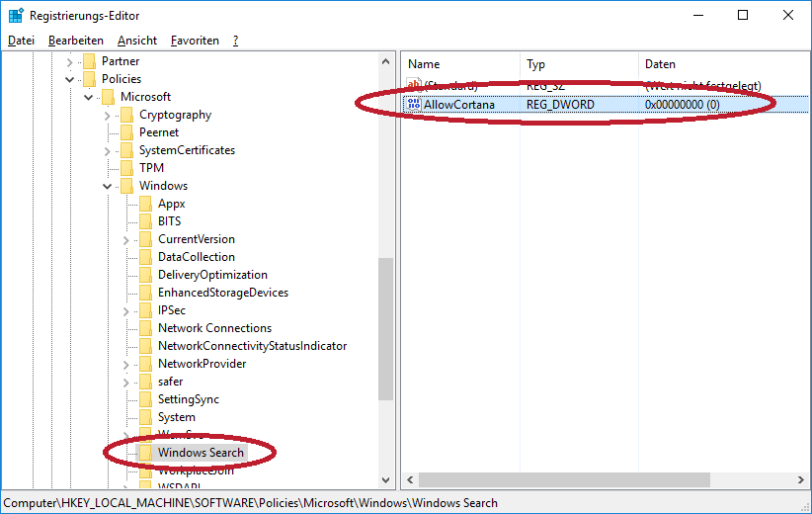The width and height of the screenshot is (812, 514).
Task: Click the NetworkConnectivityStatusIndicator folder icon
Action: point(145,346)
